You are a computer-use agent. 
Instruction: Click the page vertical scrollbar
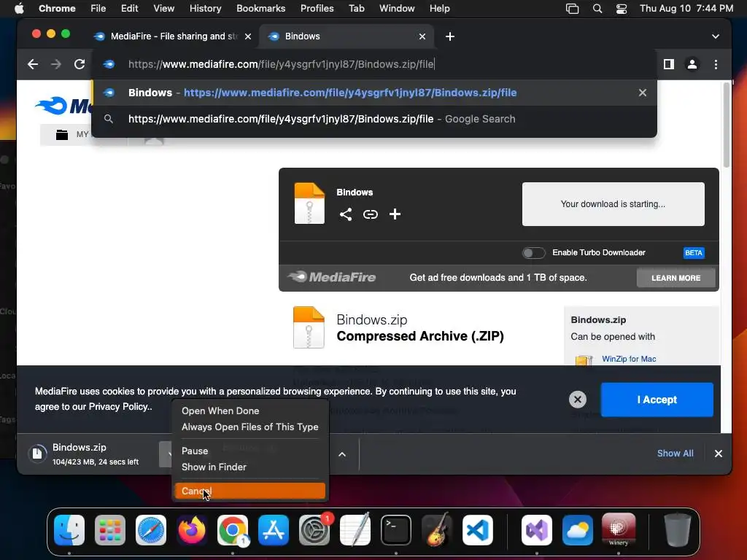point(726,125)
